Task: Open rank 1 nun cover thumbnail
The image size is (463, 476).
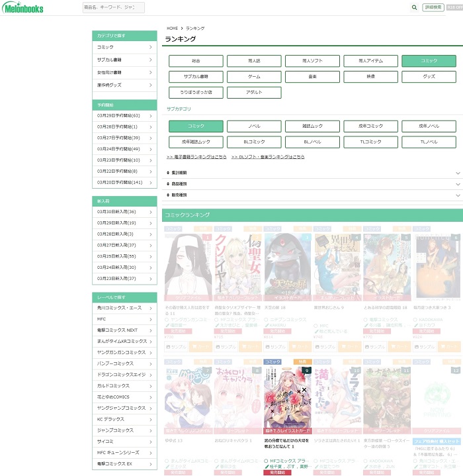Action: click(188, 267)
